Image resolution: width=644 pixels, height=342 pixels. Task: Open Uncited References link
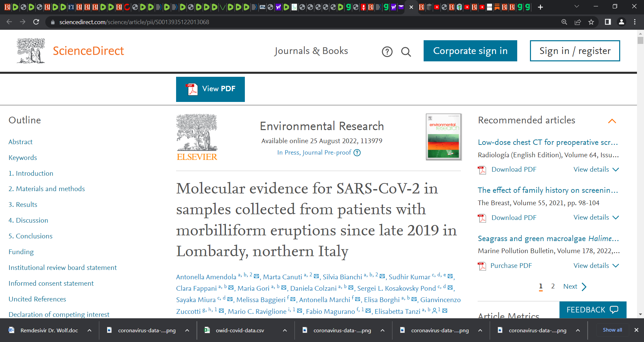click(37, 299)
